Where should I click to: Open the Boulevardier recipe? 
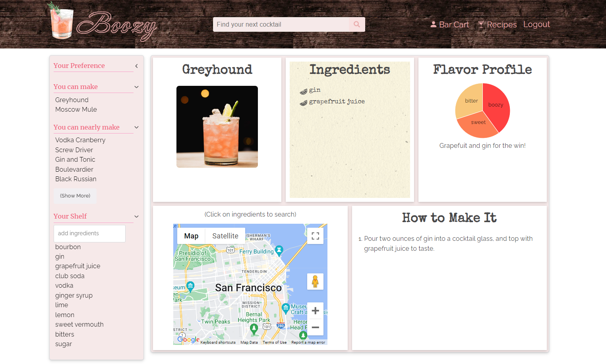point(74,169)
